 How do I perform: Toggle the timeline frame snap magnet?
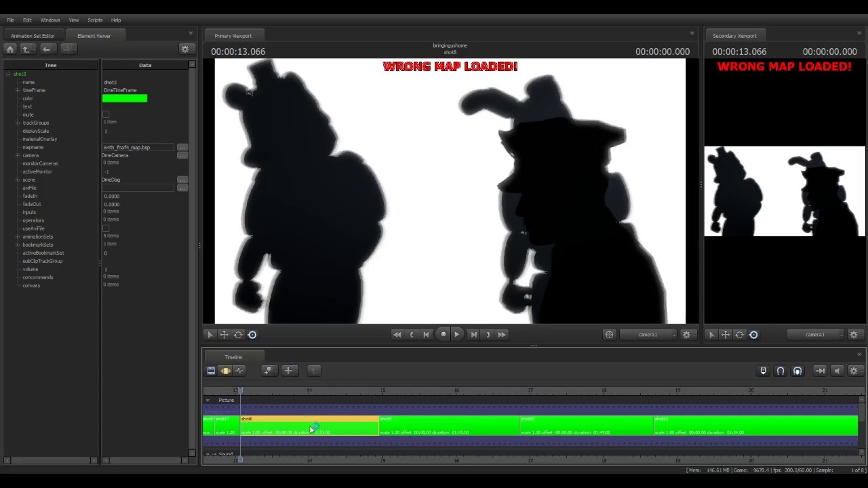pos(797,371)
